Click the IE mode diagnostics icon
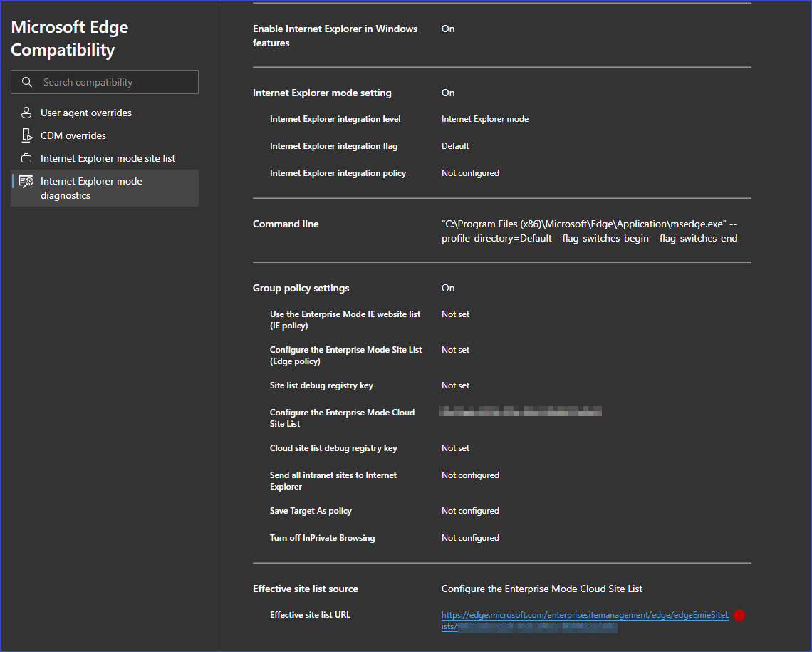 point(26,181)
